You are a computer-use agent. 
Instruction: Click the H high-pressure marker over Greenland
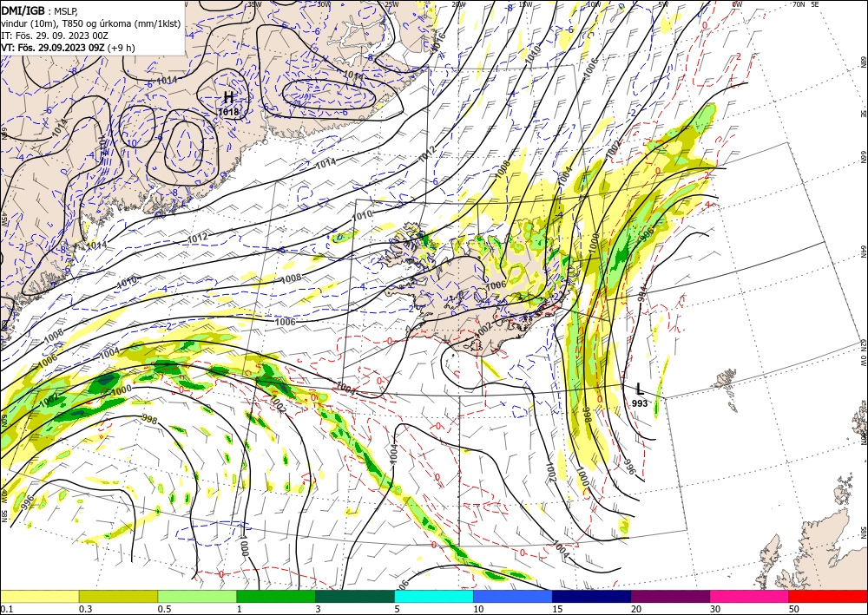228,98
